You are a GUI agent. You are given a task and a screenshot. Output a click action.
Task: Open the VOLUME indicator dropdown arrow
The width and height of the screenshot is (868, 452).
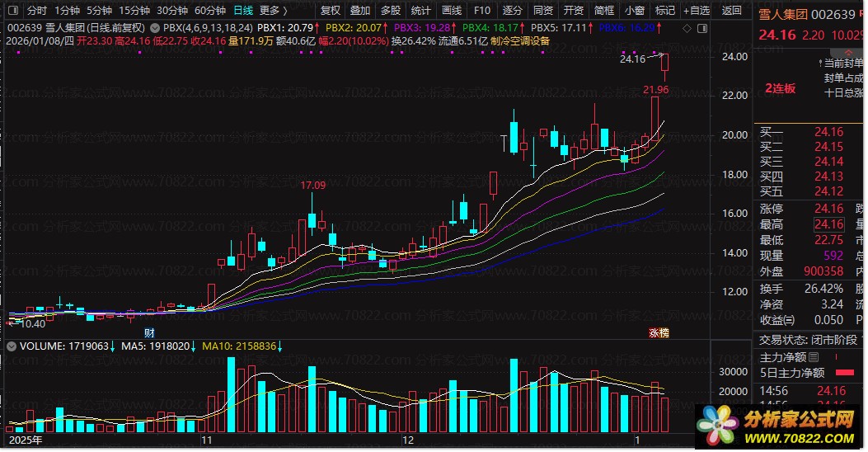[11, 346]
